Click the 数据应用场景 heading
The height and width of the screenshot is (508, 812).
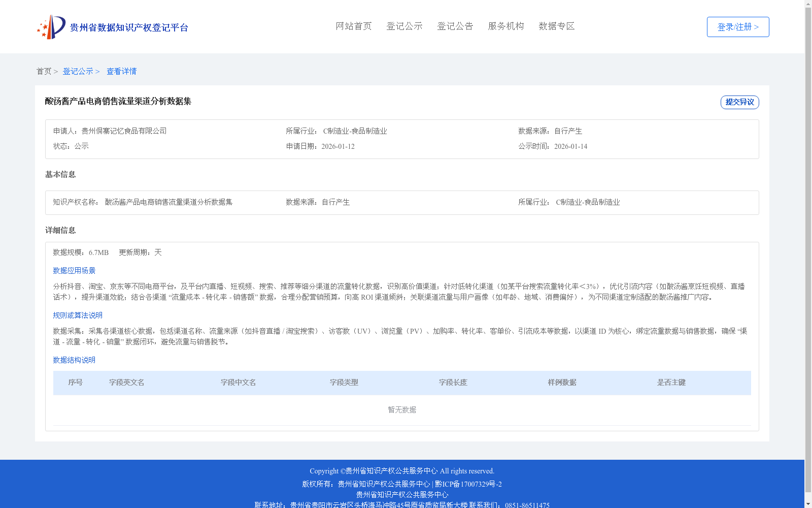point(74,271)
